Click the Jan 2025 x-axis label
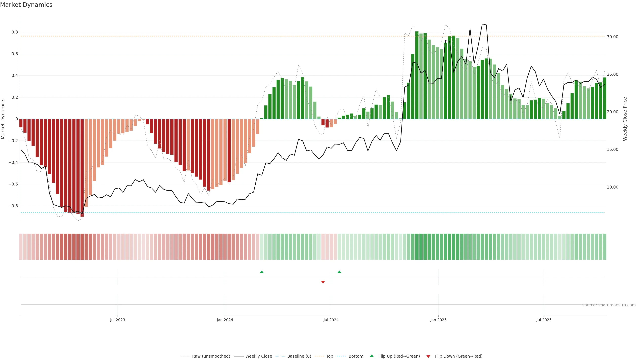Viewport: 644px width, 362px height. tap(438, 320)
